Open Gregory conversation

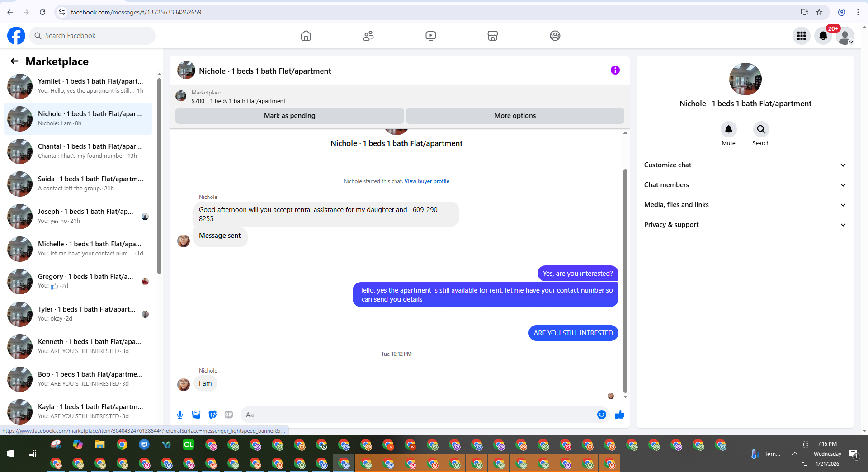pyautogui.click(x=78, y=282)
